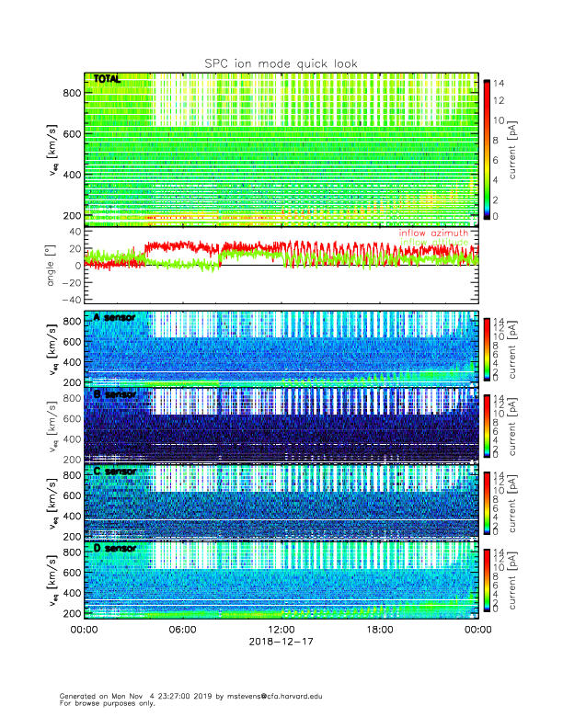Pick the D sensor color bar
Viewport: 563px width, 728px height.
[487, 579]
